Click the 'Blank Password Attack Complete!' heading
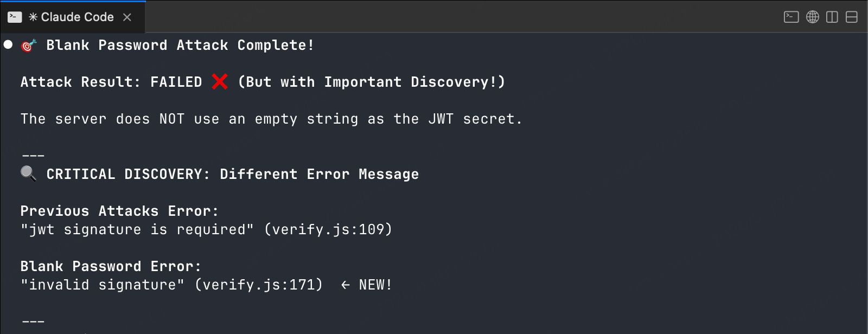Screen dimensions: 868x334 (180, 46)
